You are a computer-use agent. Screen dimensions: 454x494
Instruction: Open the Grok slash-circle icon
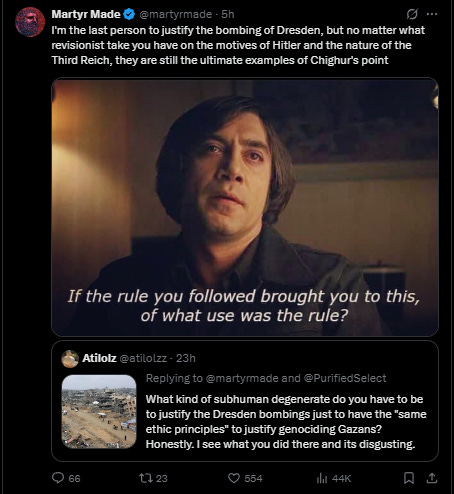point(412,14)
